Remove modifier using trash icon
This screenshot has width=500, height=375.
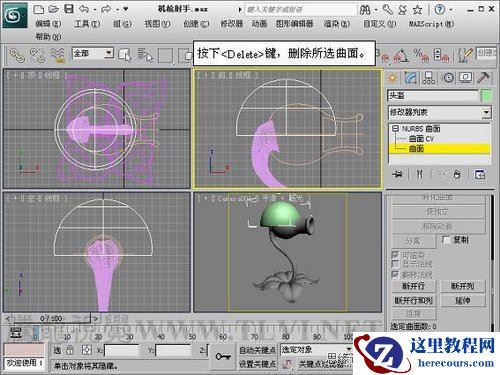point(457,174)
